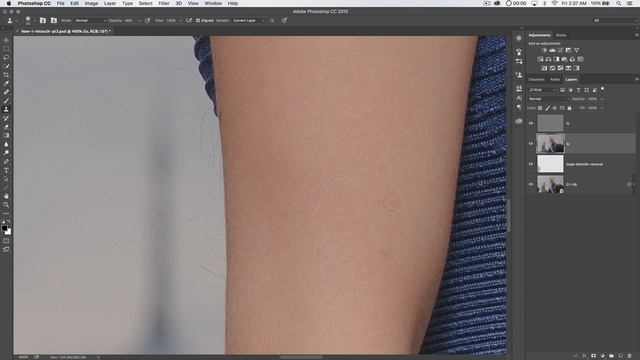Select the Path Selection tool

[6, 179]
